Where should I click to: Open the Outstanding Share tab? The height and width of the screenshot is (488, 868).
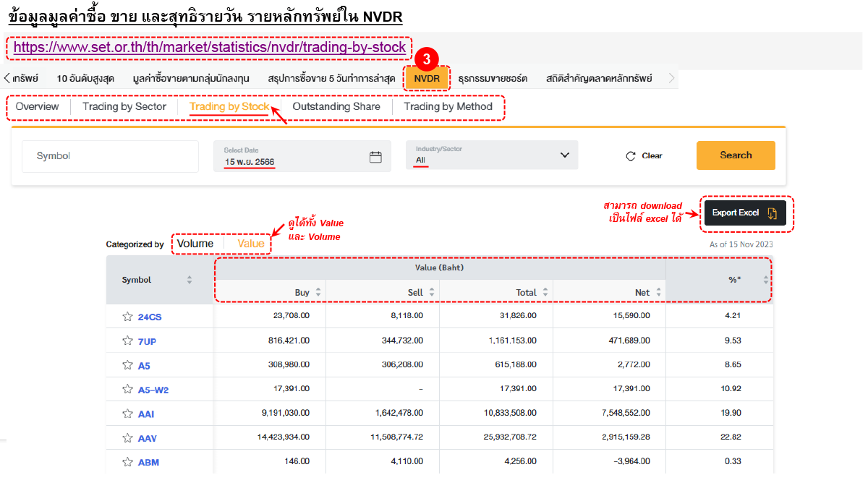click(x=336, y=107)
